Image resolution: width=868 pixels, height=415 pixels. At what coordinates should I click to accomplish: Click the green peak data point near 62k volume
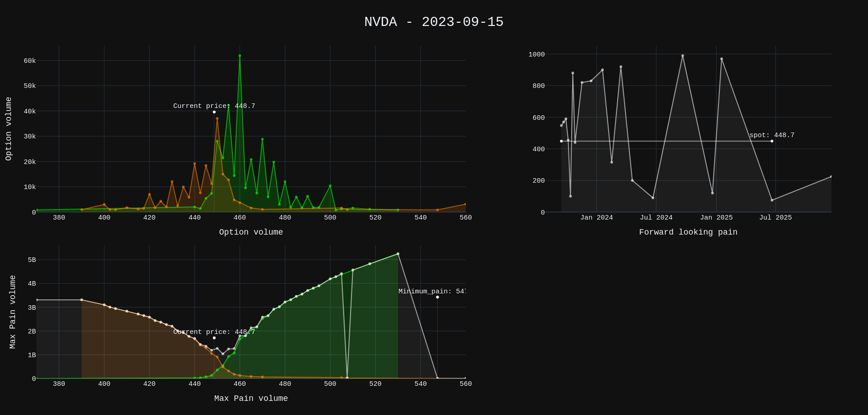tap(240, 56)
